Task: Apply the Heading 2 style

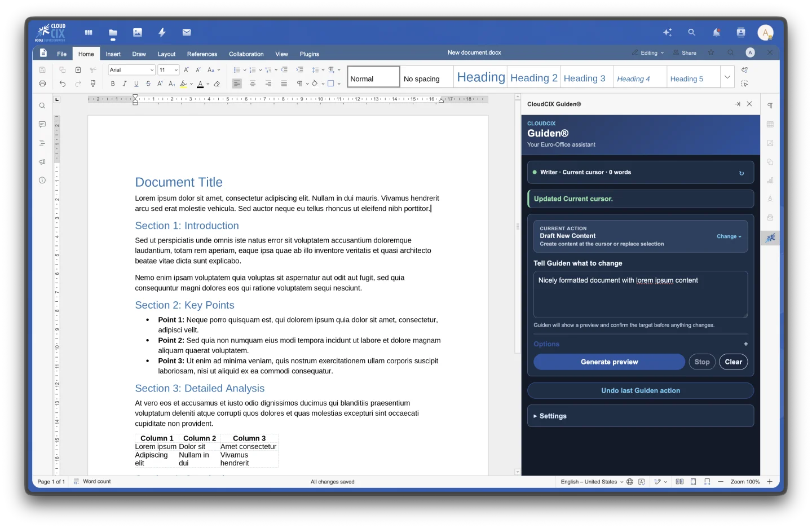Action: point(534,78)
